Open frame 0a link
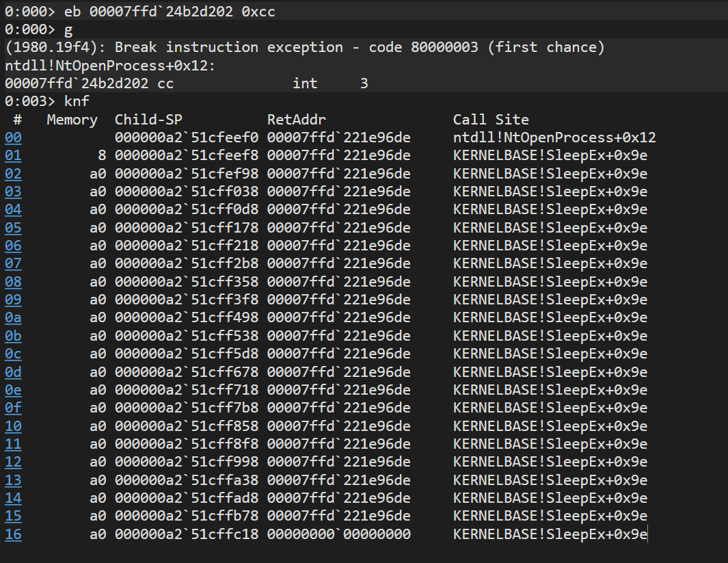Viewport: 728px width, 563px height. pyautogui.click(x=13, y=317)
